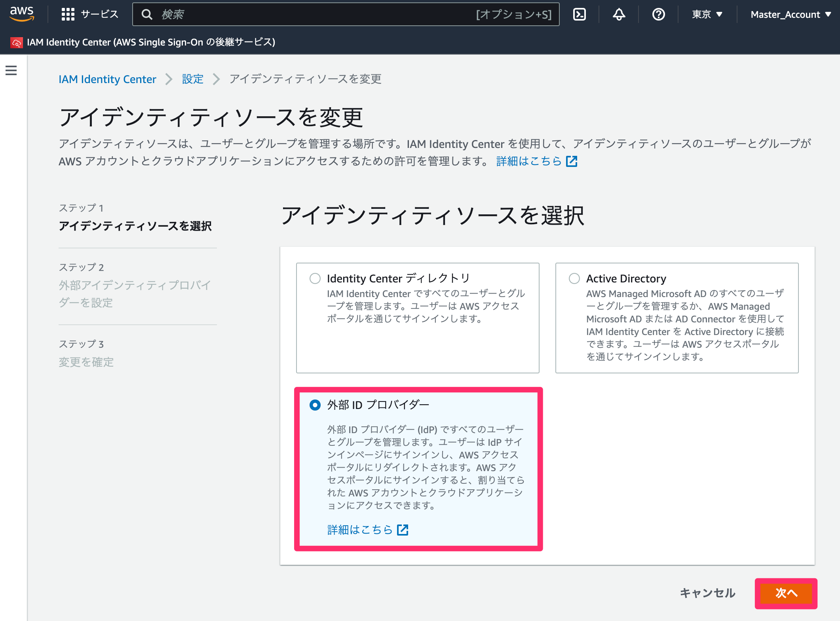The image size is (840, 621).
Task: Select the 外部 ID プロバイダー radio button
Action: [x=315, y=405]
